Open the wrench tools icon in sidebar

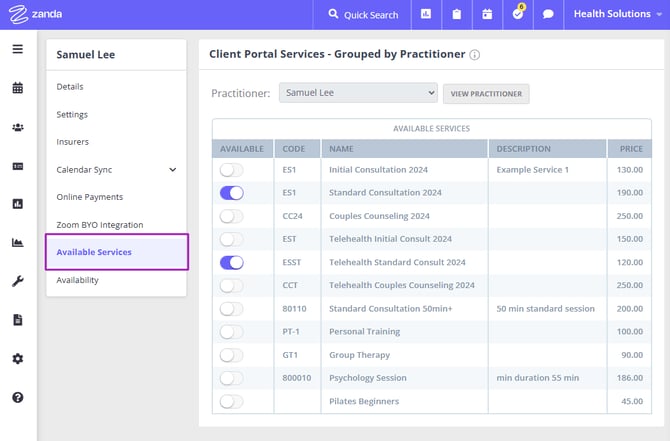pos(17,281)
